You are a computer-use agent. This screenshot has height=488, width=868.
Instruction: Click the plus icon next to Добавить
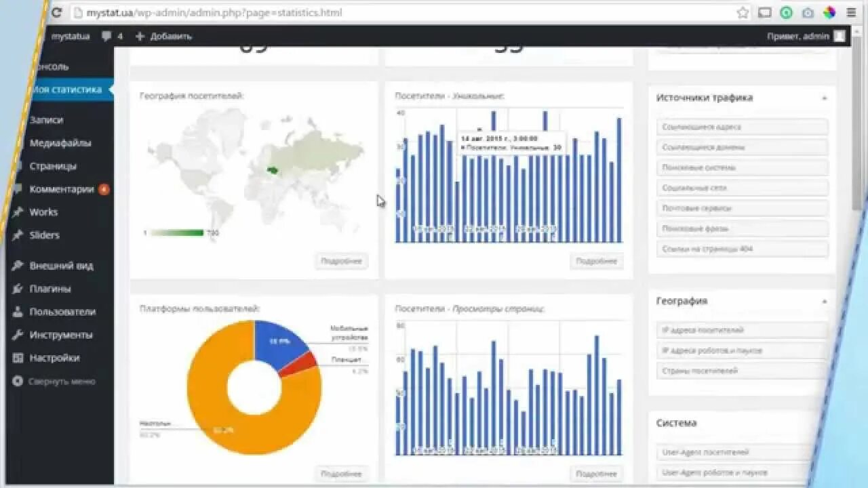pyautogui.click(x=140, y=36)
